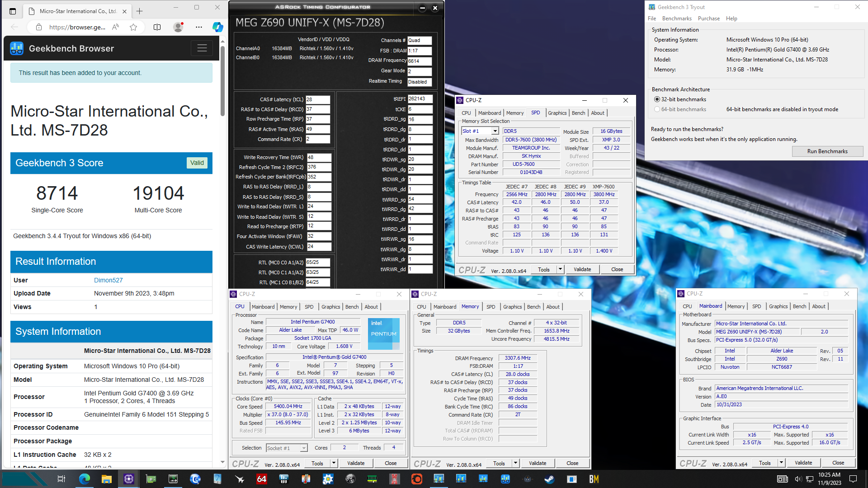Select the 64-bit benchmarks radio button
This screenshot has width=868, height=488.
657,109
